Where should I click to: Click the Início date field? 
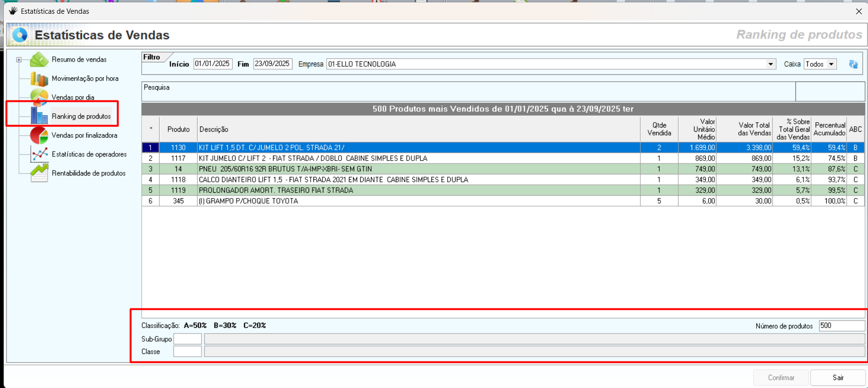212,64
